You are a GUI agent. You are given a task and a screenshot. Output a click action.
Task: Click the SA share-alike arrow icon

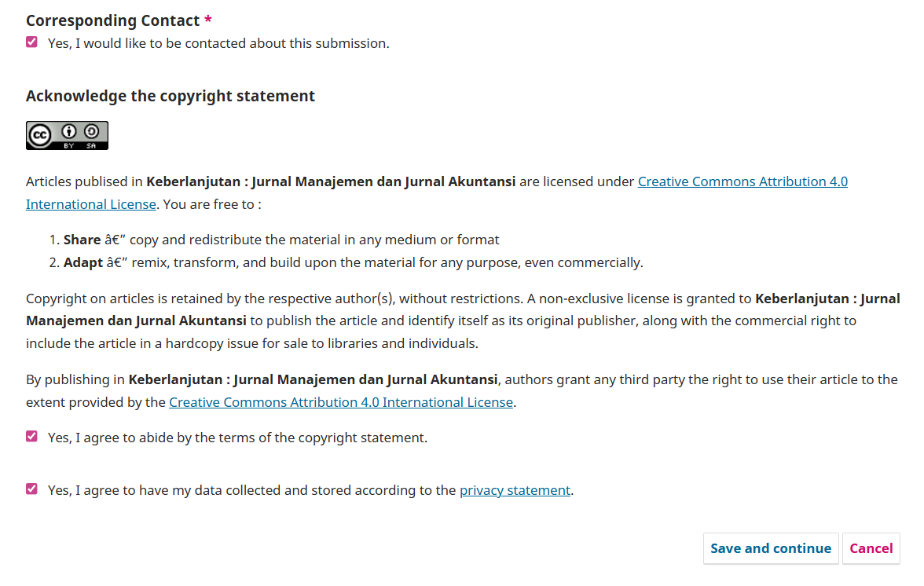tap(90, 130)
